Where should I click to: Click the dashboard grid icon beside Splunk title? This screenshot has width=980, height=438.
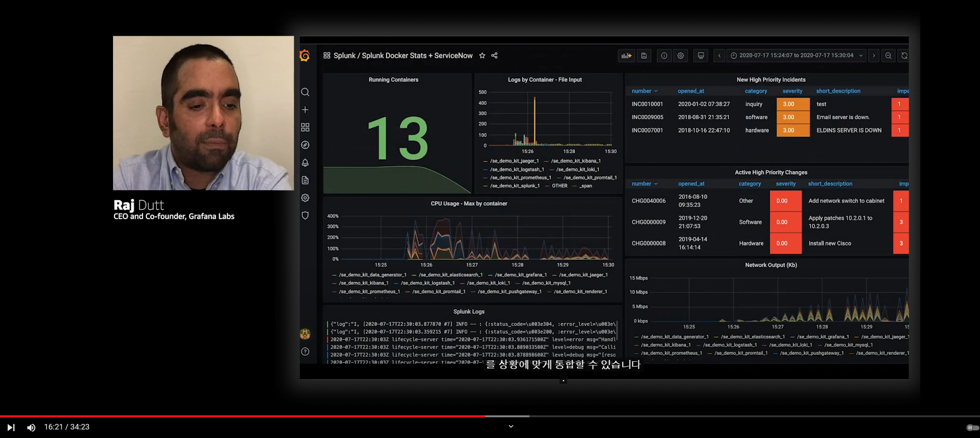[x=327, y=55]
